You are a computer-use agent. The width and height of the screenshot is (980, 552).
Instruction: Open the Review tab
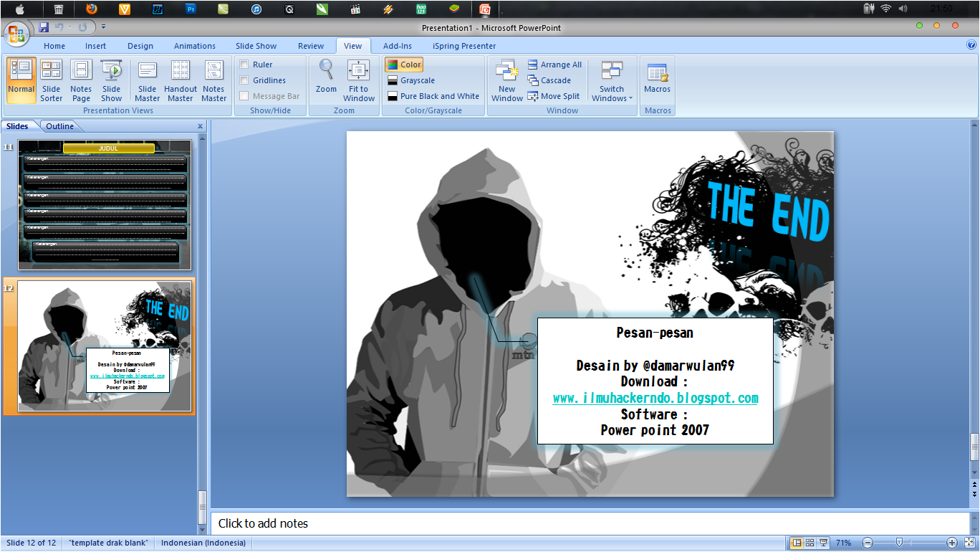tap(311, 46)
